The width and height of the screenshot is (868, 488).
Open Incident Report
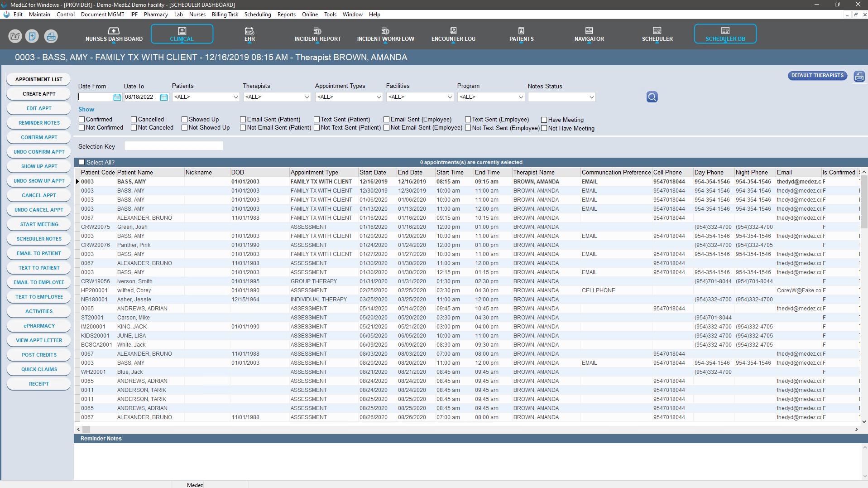pos(317,34)
